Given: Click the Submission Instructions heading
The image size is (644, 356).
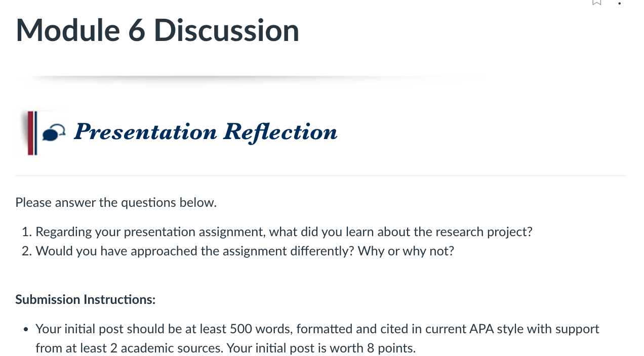Looking at the screenshot, I should [86, 300].
